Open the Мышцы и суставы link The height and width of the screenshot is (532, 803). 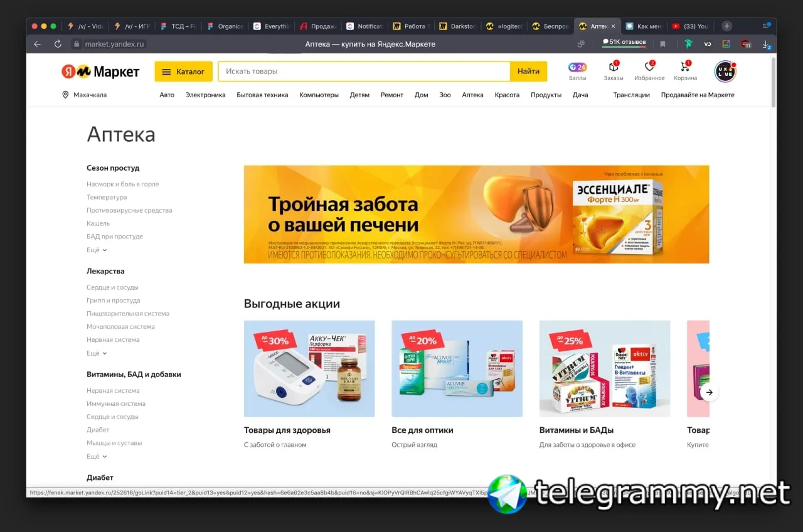point(114,443)
